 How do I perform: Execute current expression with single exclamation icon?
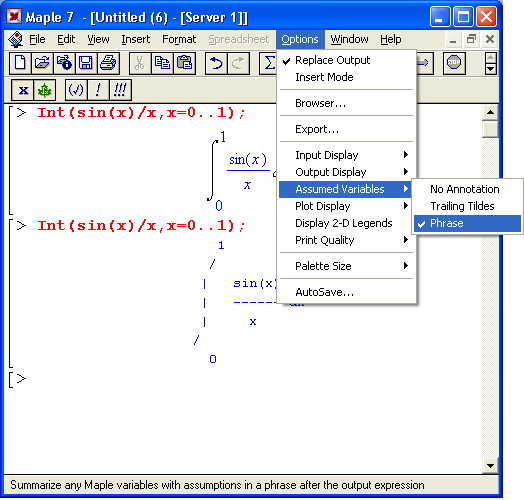tap(98, 90)
